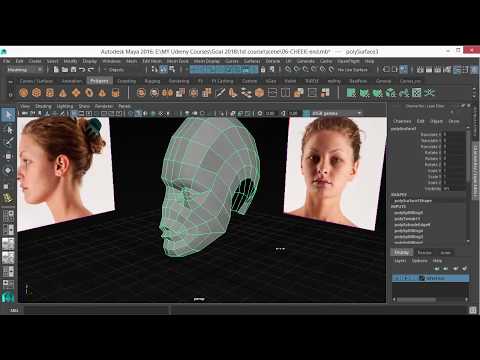The image size is (480, 360).
Task: Click the MEL command line input
Action: point(97,310)
